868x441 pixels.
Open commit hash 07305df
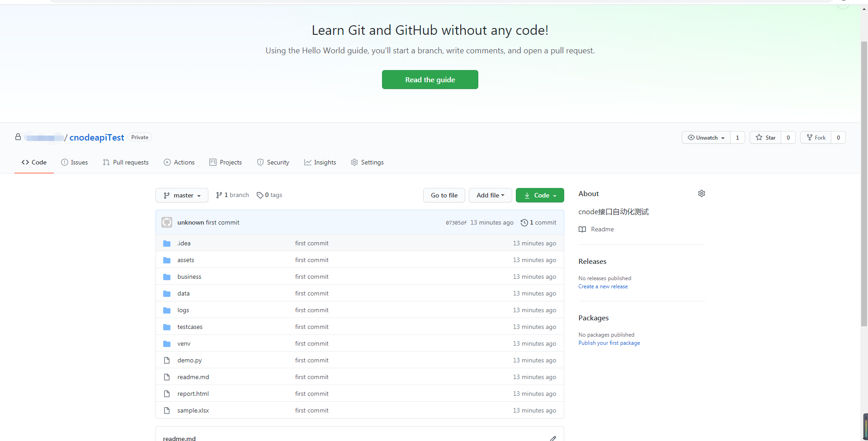point(456,223)
